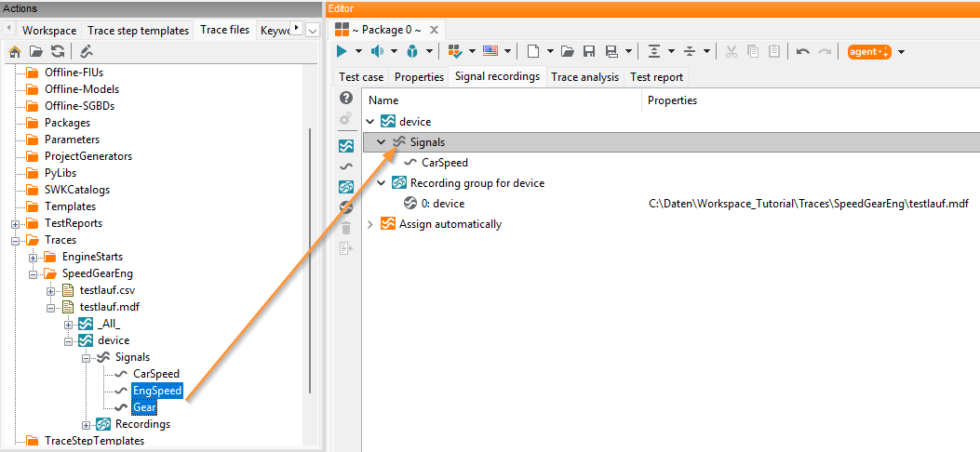Switch to the Workspace tab
The height and width of the screenshot is (452, 980).
[x=49, y=31]
